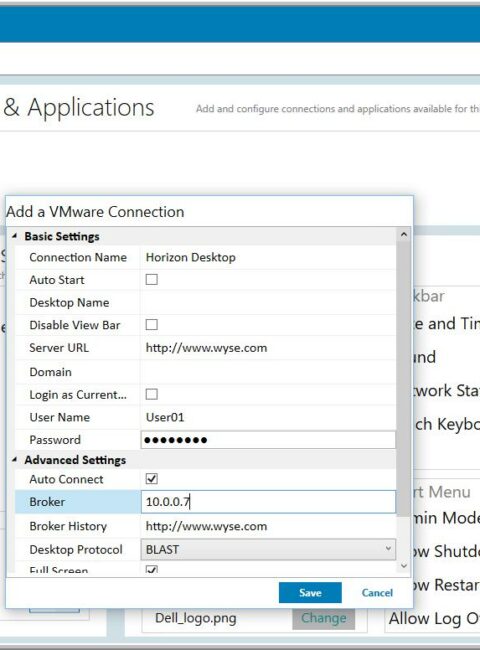Click the Connection Name label
Image resolution: width=480 pixels, height=650 pixels.
78,257
